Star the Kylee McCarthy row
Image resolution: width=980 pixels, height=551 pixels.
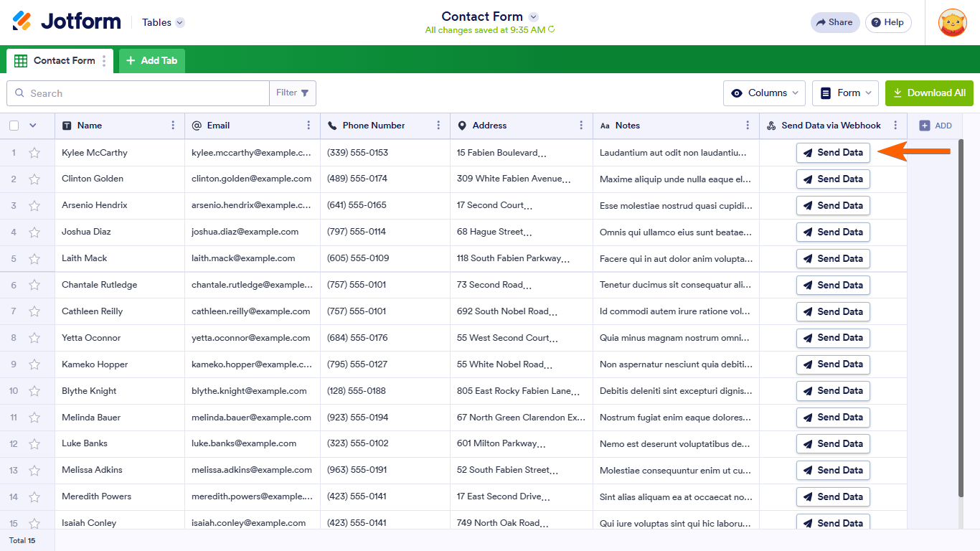coord(34,153)
